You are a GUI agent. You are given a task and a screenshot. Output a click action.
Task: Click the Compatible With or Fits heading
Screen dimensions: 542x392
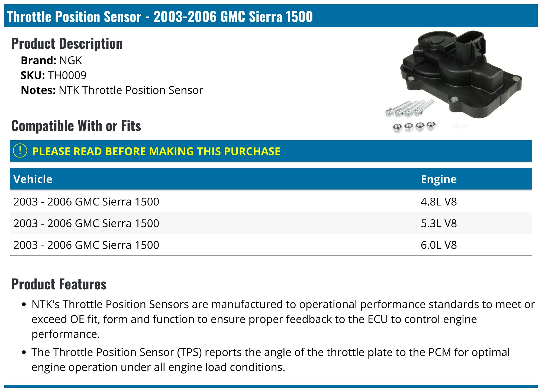(76, 126)
